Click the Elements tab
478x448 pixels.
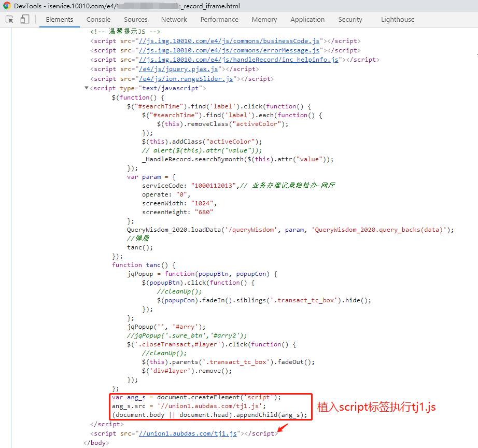click(60, 20)
